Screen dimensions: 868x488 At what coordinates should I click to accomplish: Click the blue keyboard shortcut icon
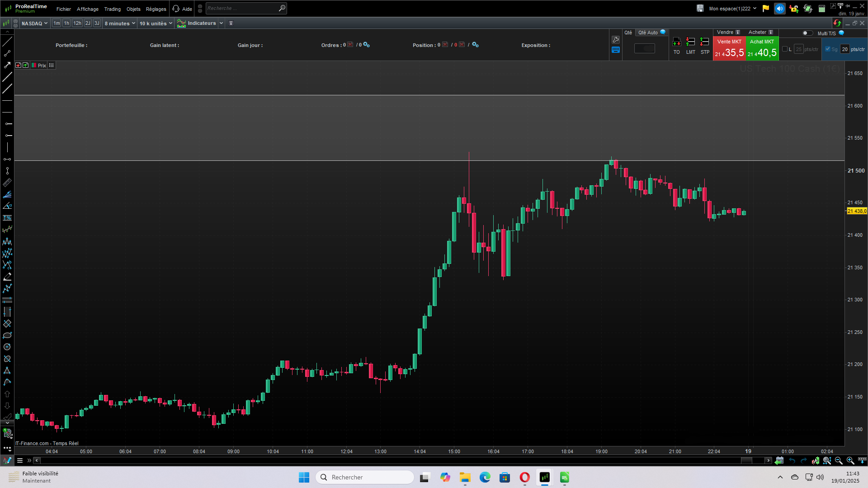click(616, 50)
